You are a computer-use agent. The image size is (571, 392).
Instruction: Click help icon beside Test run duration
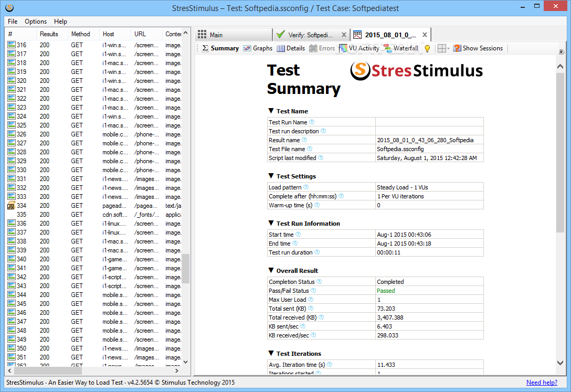click(x=317, y=252)
